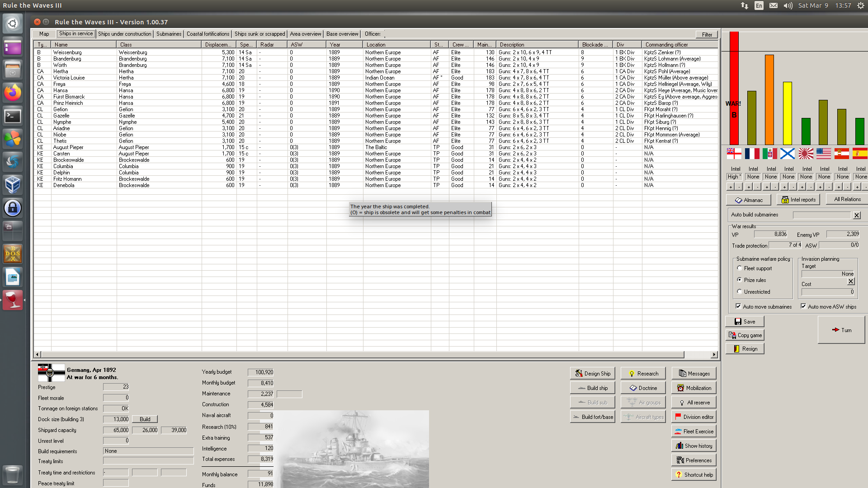This screenshot has width=868, height=488.
Task: Click the Filter button
Action: click(707, 34)
